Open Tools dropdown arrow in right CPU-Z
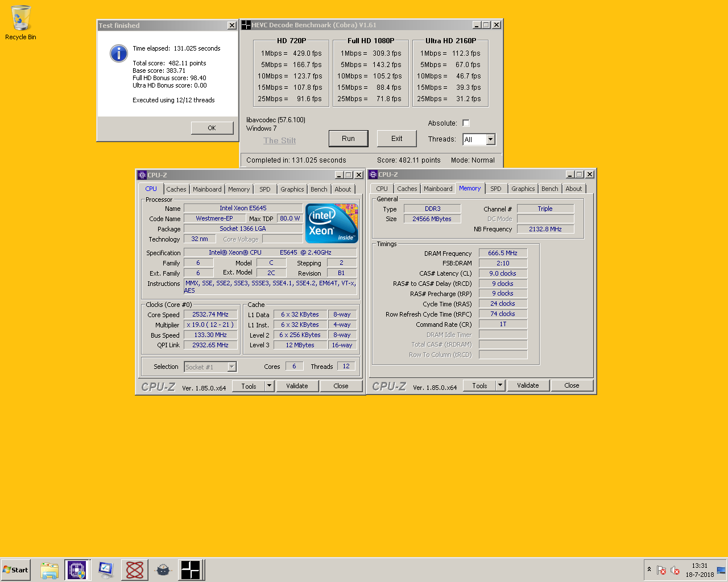This screenshot has width=728, height=582. click(500, 385)
